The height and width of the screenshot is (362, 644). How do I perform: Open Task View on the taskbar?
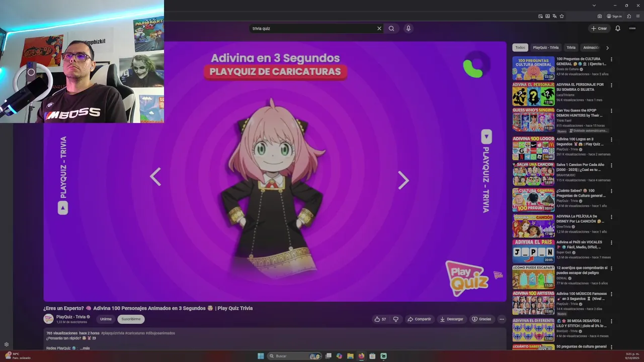[x=328, y=356]
